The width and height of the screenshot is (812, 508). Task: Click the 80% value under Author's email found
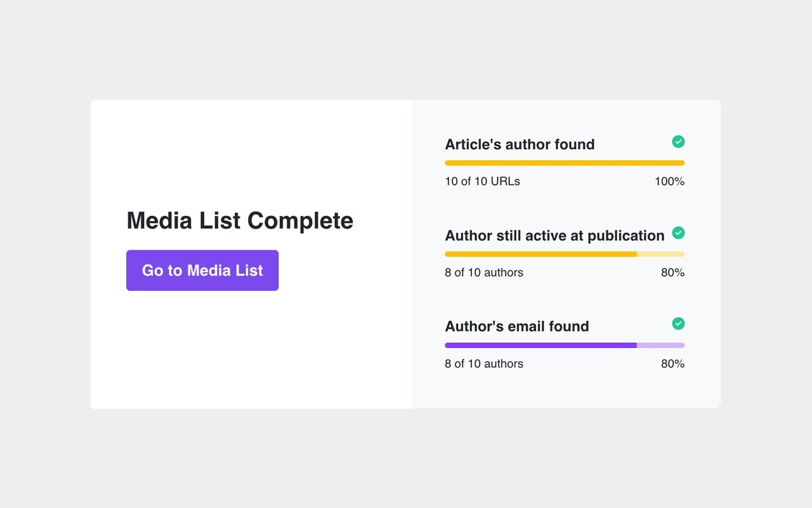(672, 364)
